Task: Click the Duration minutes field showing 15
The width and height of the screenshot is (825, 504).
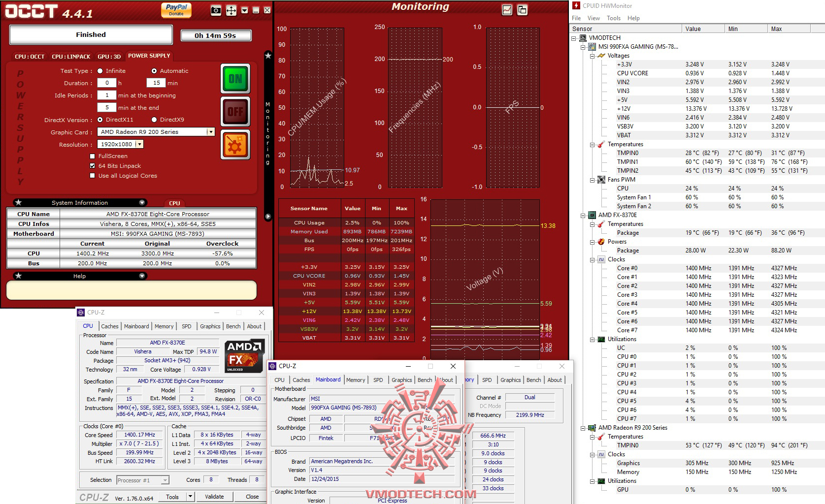Action: (156, 83)
